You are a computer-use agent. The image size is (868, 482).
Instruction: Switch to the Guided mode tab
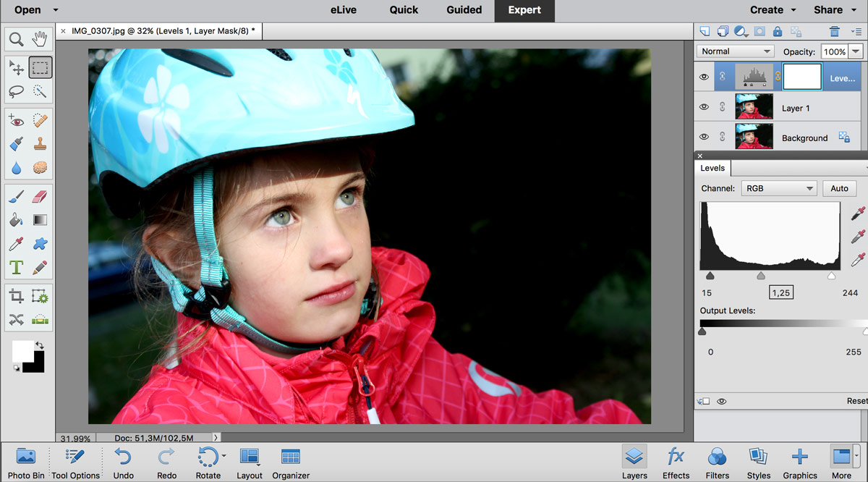(x=464, y=10)
